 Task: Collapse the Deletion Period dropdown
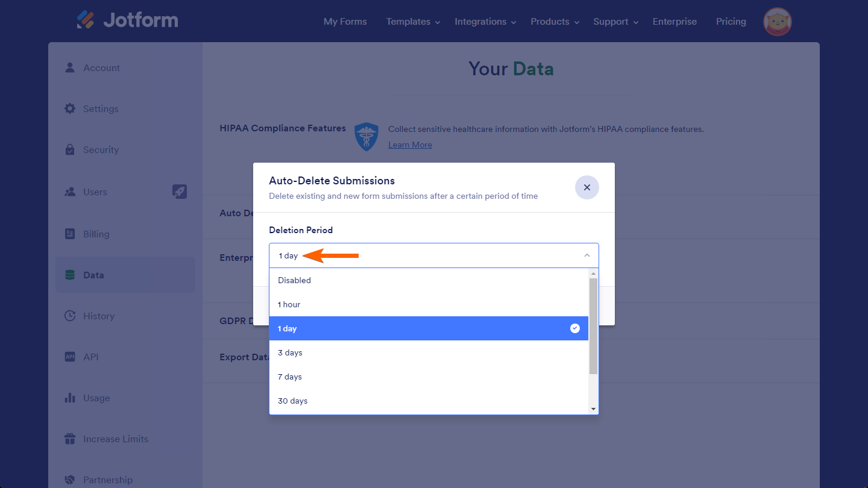coord(587,255)
